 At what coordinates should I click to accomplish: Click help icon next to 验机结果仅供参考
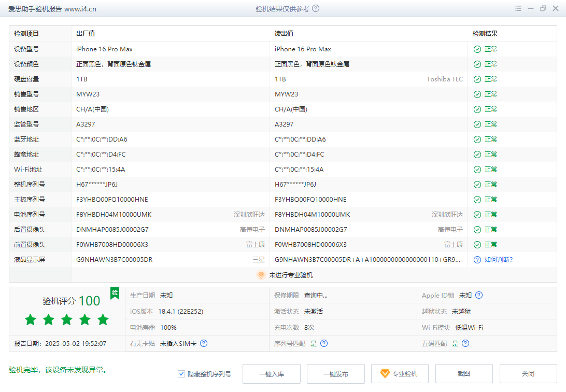[x=316, y=8]
